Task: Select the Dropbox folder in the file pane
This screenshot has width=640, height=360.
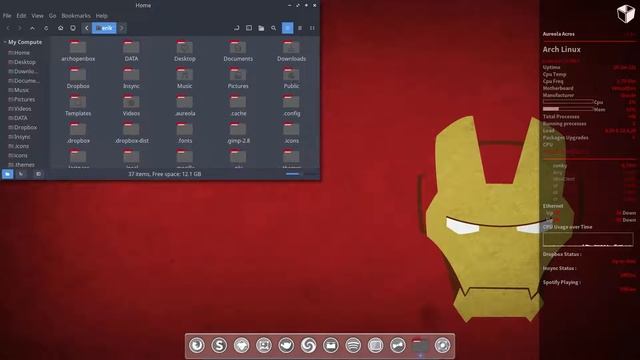Action: (78, 78)
